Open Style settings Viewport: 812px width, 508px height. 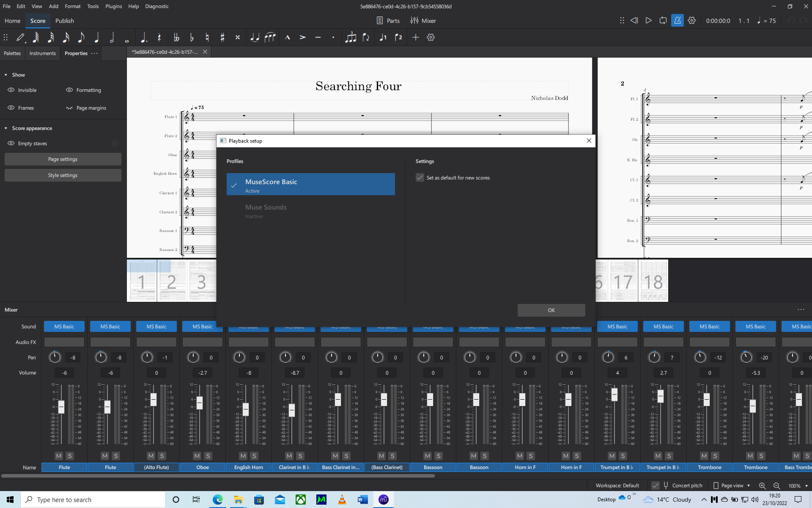click(x=63, y=175)
